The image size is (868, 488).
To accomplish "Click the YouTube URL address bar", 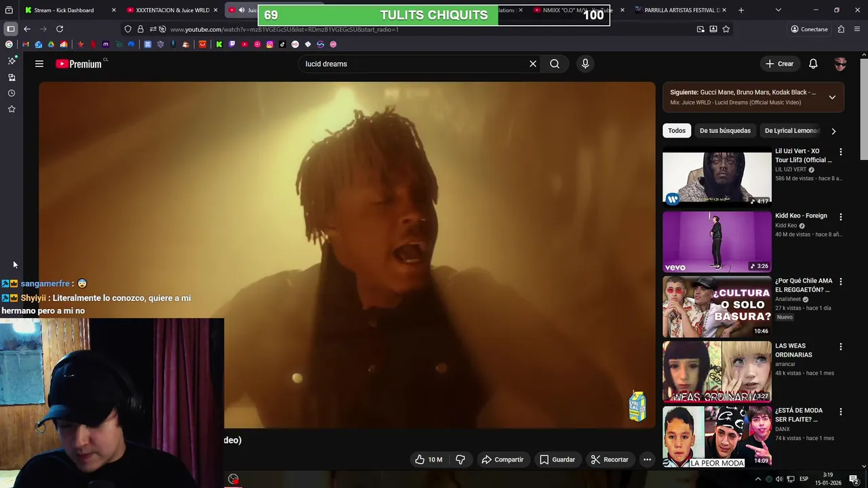I will pyautogui.click(x=427, y=29).
